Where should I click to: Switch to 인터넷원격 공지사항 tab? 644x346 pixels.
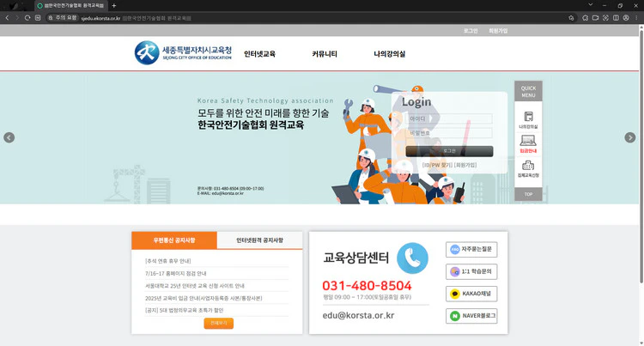pyautogui.click(x=259, y=240)
